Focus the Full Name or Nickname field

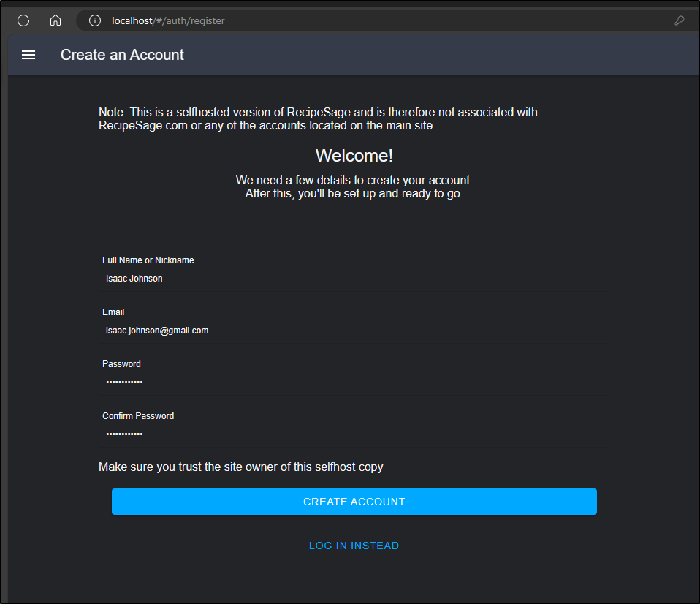click(354, 279)
